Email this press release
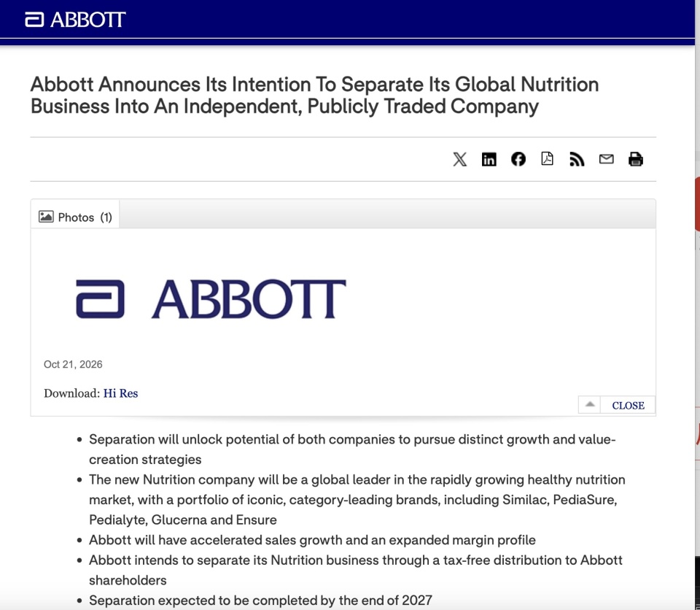 pos(606,159)
